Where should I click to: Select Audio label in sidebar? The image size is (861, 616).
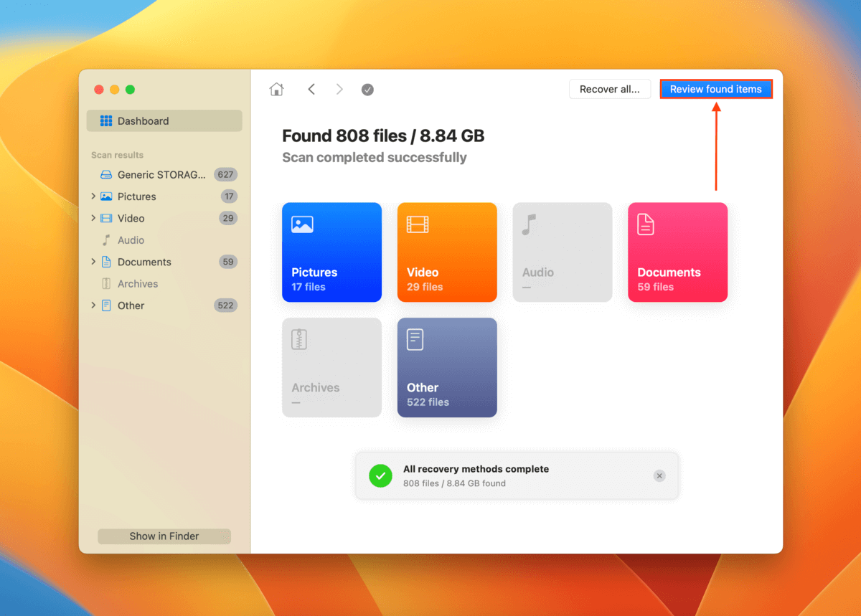click(x=131, y=240)
